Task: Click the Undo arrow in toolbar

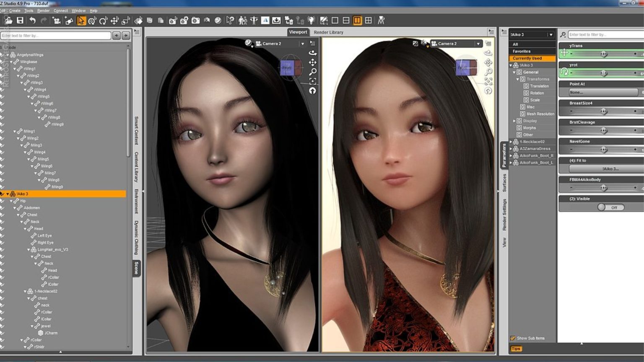Action: [x=32, y=21]
